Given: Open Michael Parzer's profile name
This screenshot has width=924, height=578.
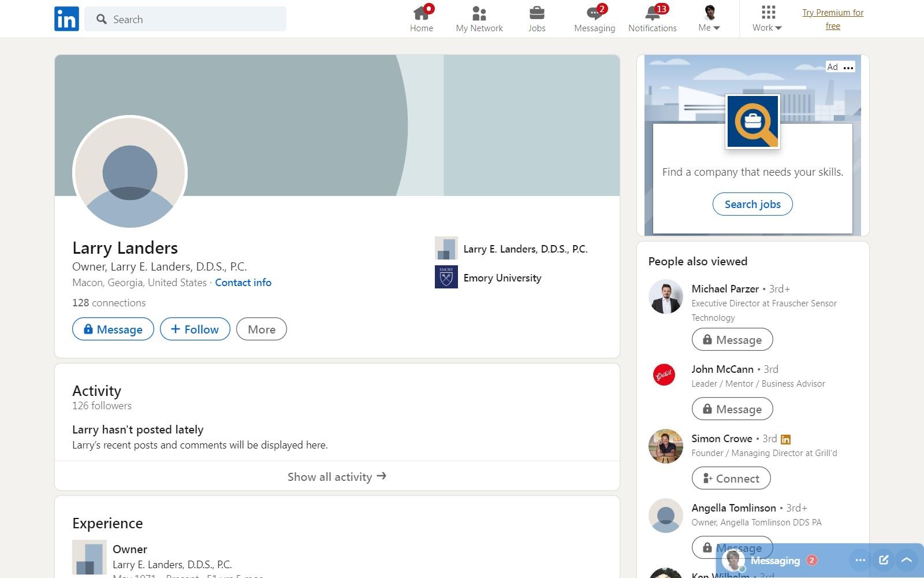Looking at the screenshot, I should [x=725, y=289].
